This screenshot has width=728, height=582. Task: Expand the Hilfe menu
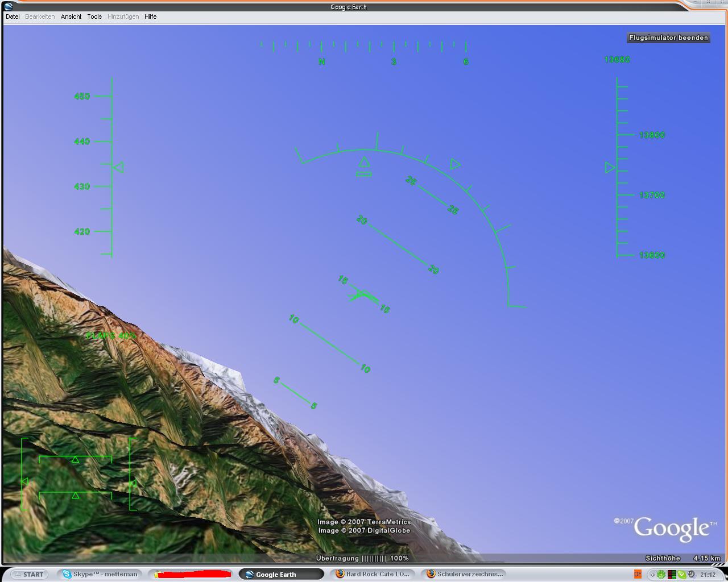(x=150, y=16)
